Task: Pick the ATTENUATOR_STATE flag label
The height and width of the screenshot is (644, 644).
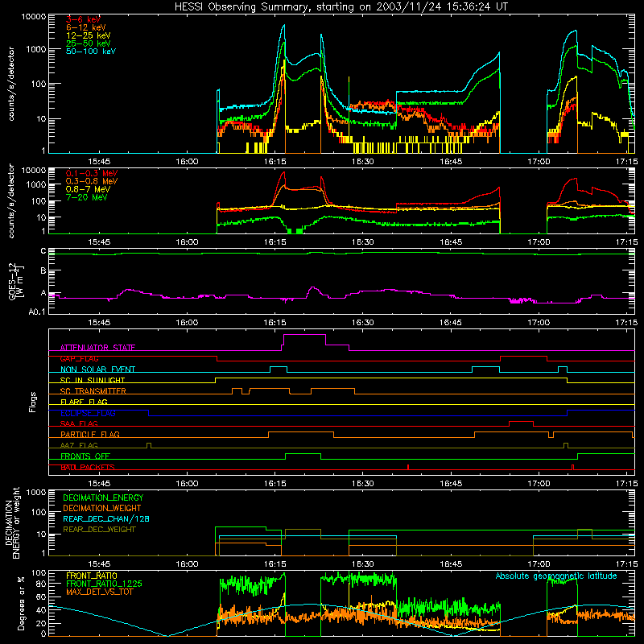Action: tap(97, 348)
